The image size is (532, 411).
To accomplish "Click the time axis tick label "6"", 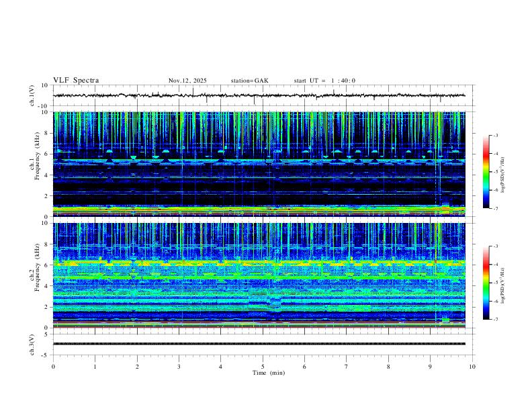I will pyautogui.click(x=305, y=367).
